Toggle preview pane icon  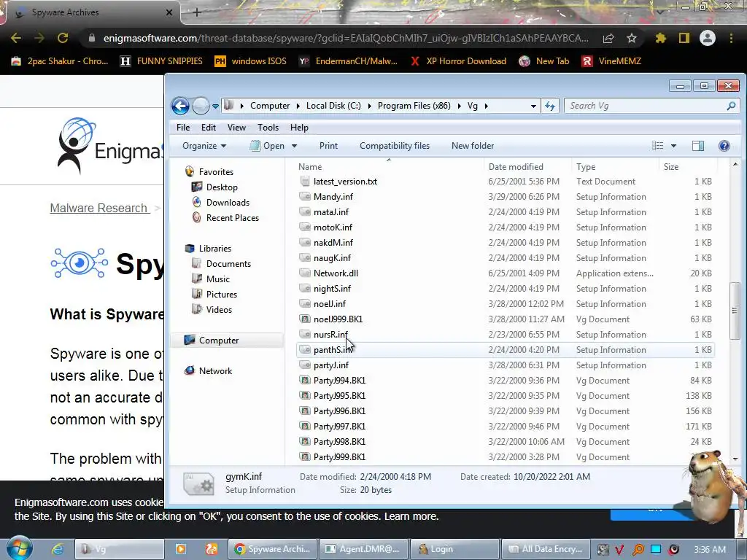[x=698, y=146]
